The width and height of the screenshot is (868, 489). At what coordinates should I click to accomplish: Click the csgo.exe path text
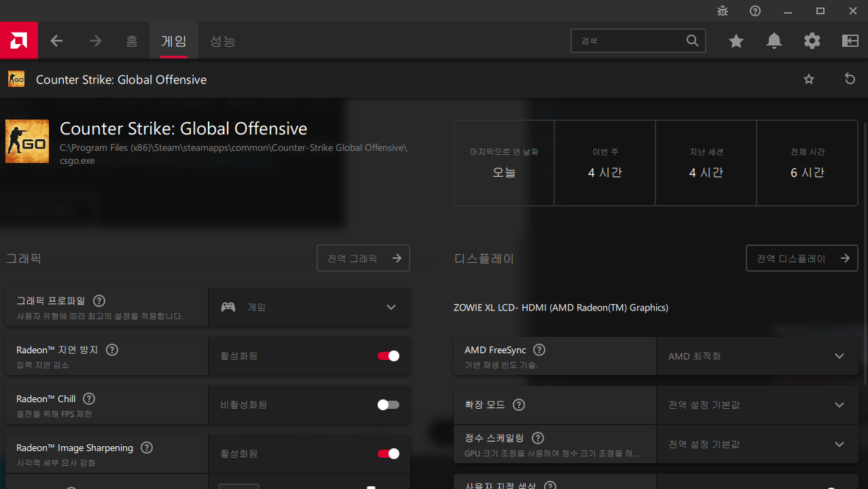tap(234, 154)
